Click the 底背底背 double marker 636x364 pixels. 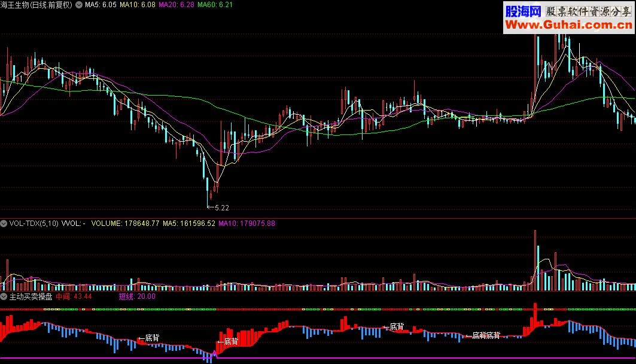pyautogui.click(x=483, y=336)
